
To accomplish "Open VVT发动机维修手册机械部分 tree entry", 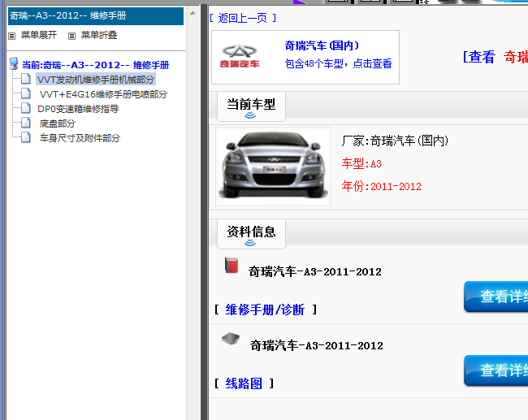I will click(x=95, y=80).
